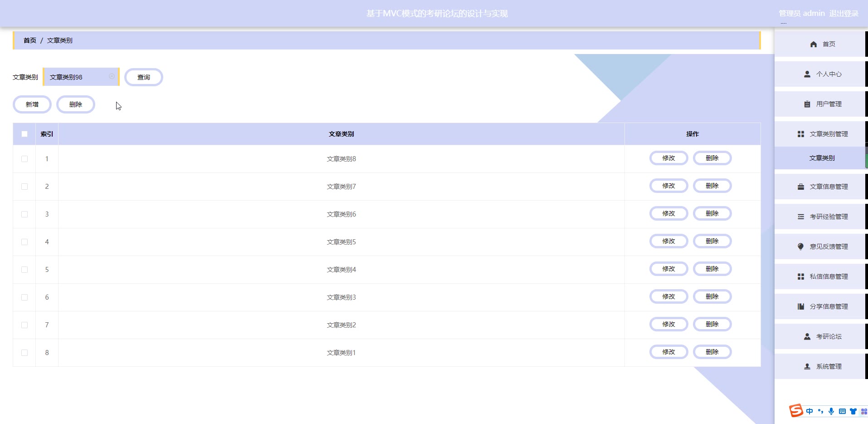Expand the 考研论坛 menu
Viewport: 868px width, 424px height.
click(x=821, y=336)
